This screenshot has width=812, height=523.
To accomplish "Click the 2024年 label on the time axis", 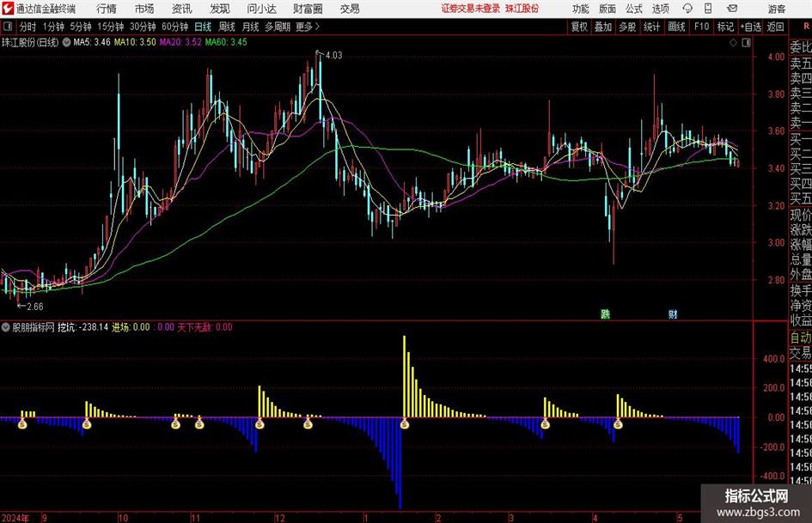I will [x=15, y=518].
